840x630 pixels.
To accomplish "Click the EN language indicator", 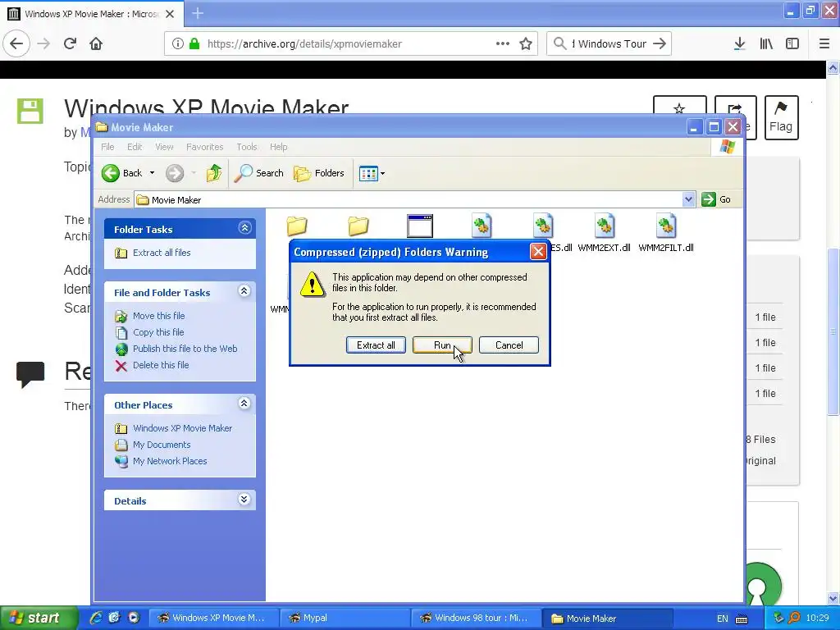I will (722, 619).
